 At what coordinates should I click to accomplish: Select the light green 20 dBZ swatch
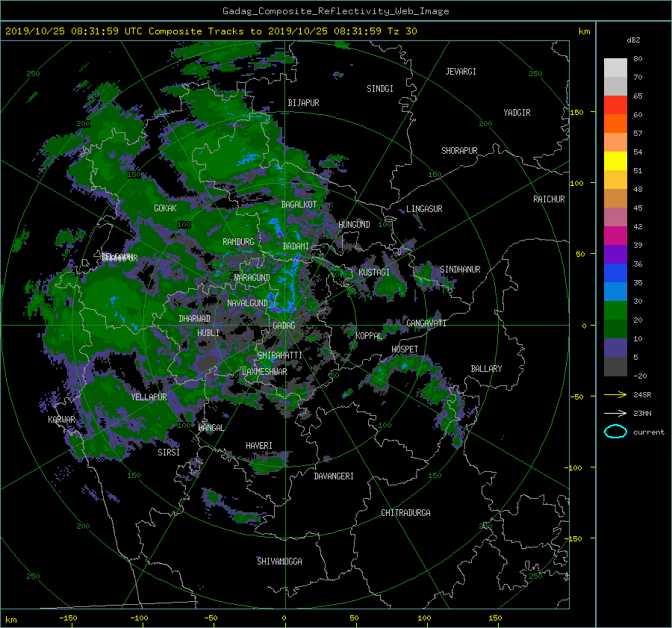tap(615, 310)
